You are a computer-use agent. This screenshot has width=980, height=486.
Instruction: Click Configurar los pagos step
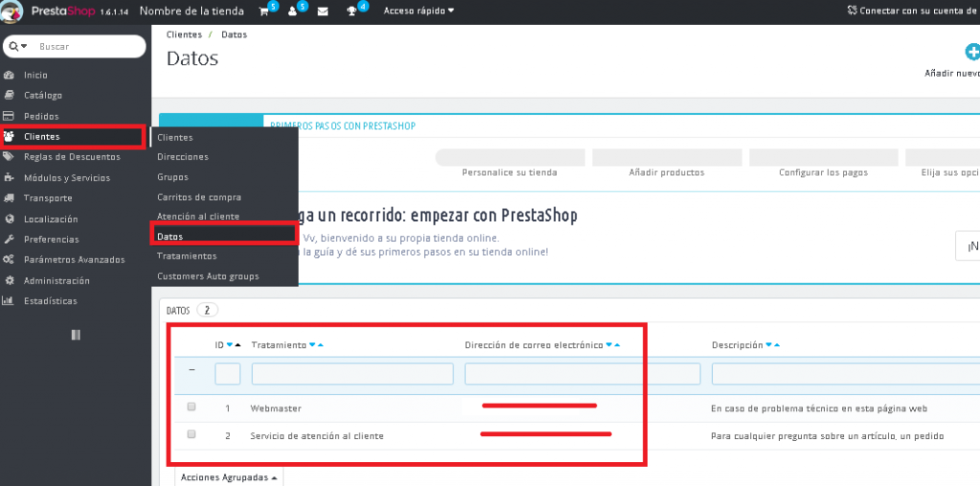click(823, 172)
